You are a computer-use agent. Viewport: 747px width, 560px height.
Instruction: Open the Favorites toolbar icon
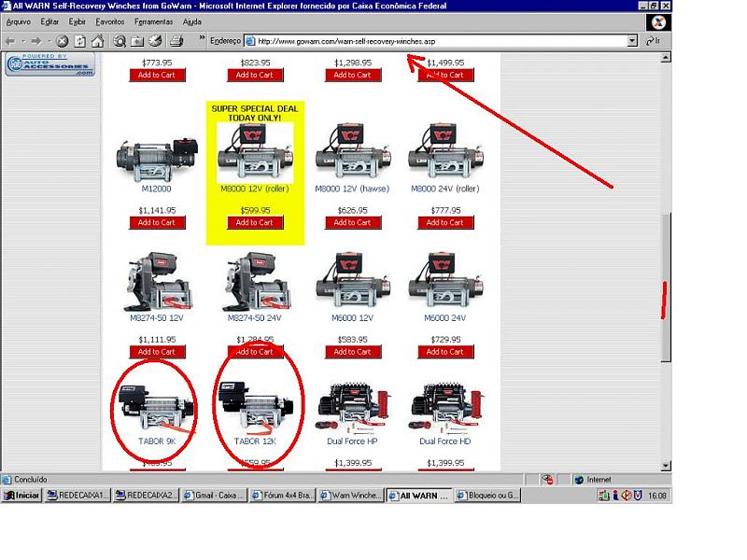click(x=137, y=41)
